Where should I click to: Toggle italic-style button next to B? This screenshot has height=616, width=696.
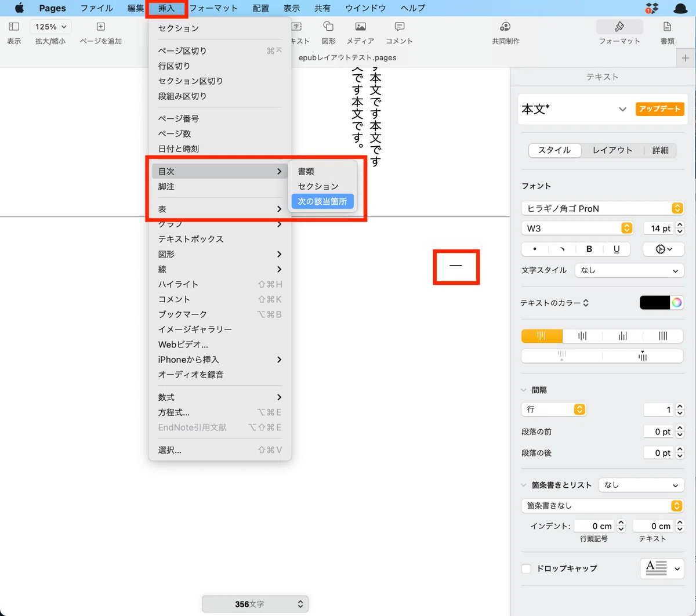coord(562,249)
